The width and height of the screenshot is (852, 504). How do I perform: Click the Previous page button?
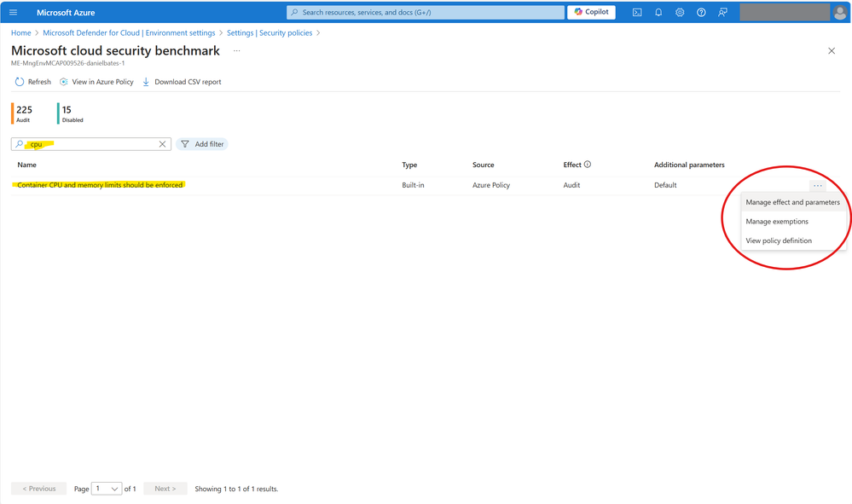(x=38, y=489)
